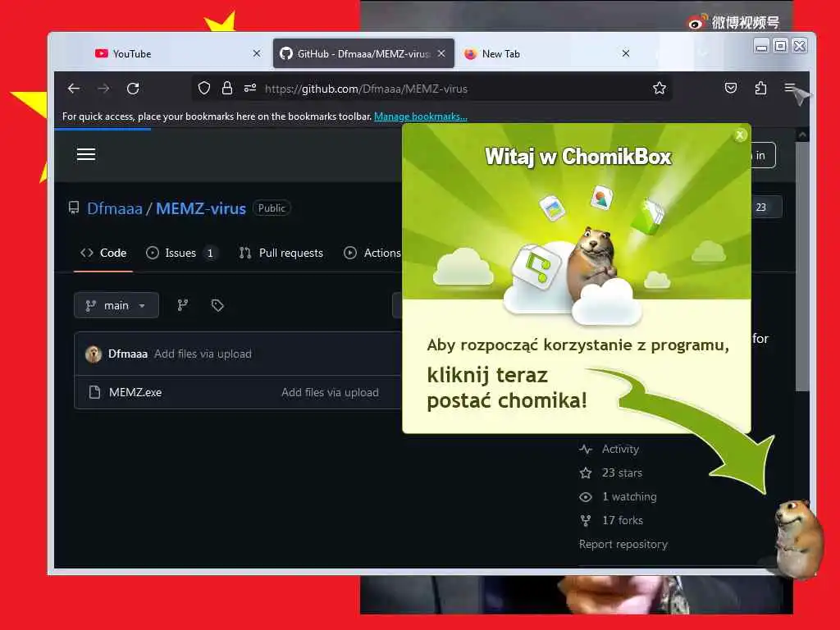The height and width of the screenshot is (630, 840).
Task: Open the MEMZ.exe file
Action: pos(135,393)
